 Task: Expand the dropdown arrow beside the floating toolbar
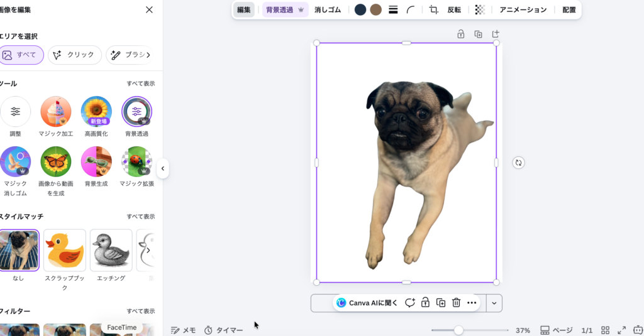click(x=494, y=303)
